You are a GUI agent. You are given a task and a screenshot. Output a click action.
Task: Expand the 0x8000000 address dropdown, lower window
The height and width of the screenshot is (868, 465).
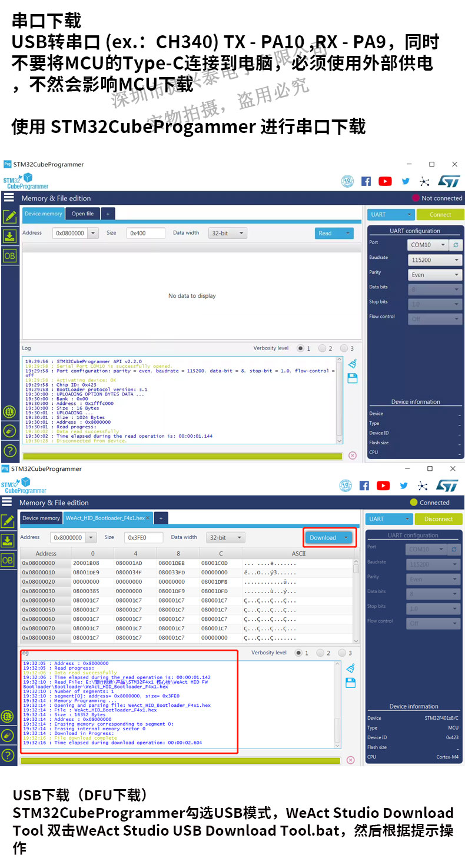click(91, 537)
